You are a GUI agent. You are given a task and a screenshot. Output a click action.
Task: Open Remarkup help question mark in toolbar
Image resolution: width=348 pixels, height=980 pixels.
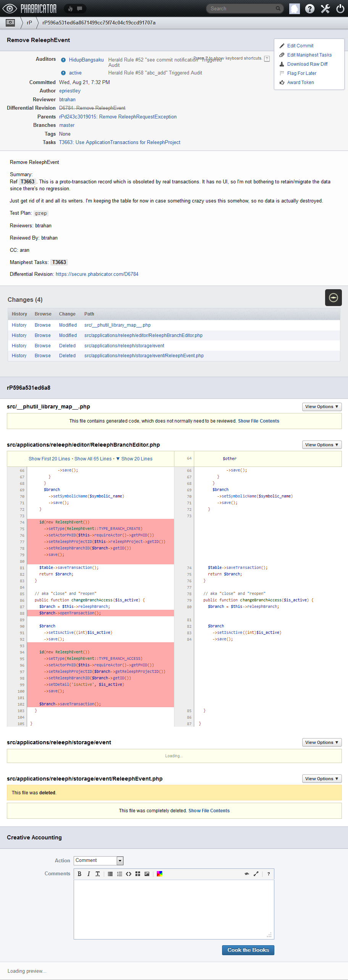[269, 874]
